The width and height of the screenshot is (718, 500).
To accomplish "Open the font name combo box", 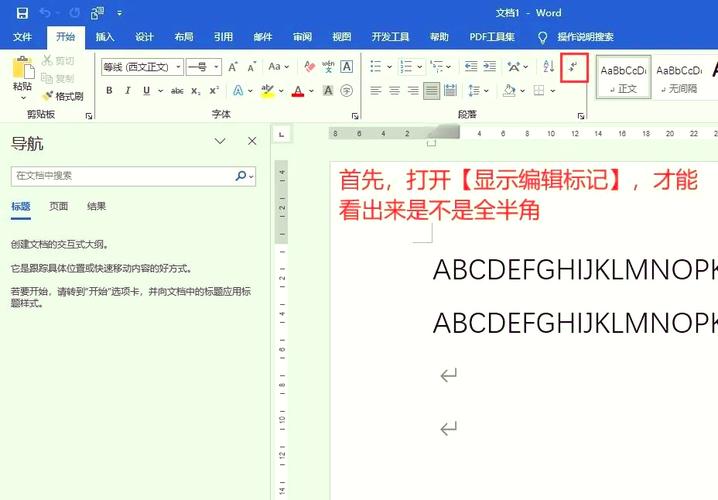I will (x=142, y=67).
